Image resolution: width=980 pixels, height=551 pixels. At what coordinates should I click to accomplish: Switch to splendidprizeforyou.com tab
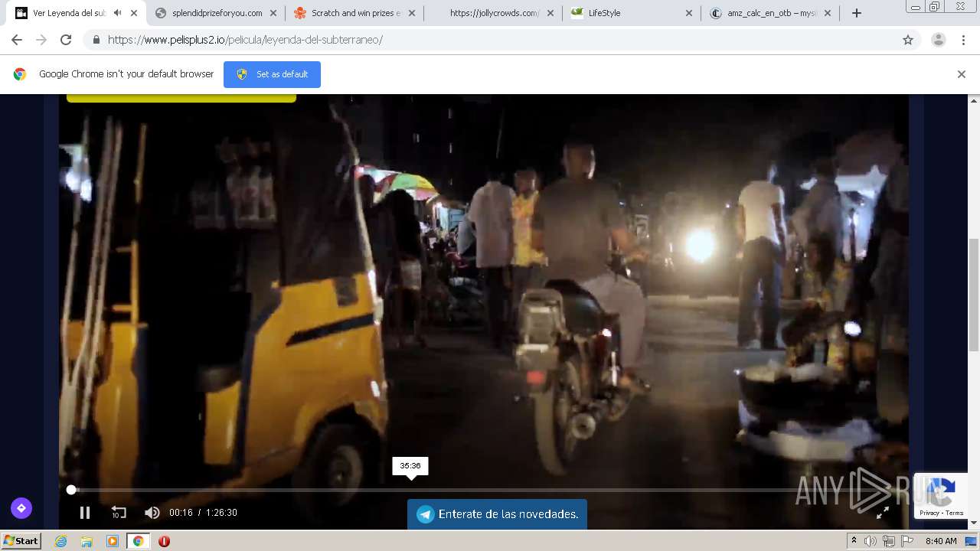(217, 13)
